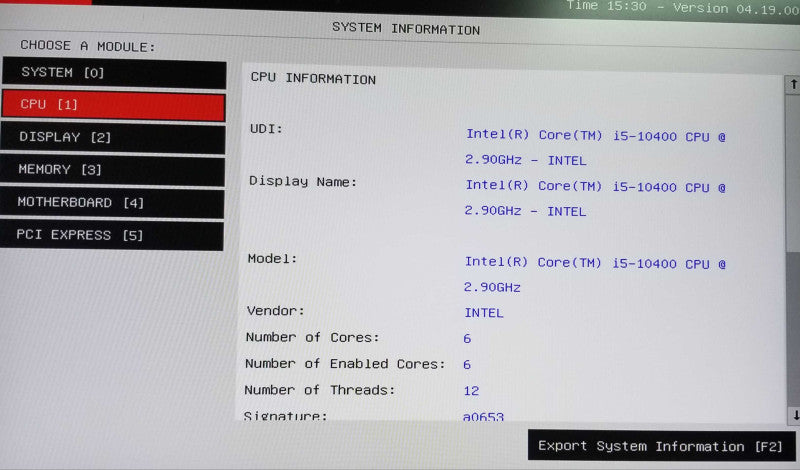
Task: Click the Model label
Action: click(x=272, y=259)
